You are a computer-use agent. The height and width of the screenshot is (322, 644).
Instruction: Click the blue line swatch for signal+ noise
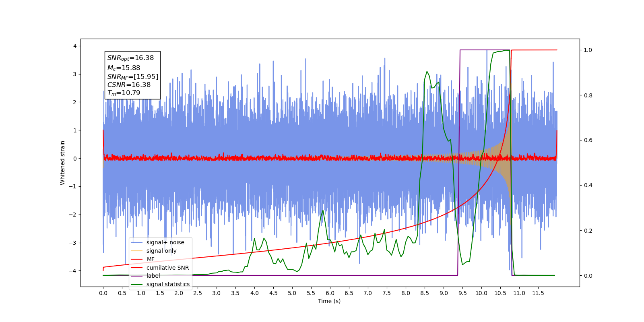[137, 242]
